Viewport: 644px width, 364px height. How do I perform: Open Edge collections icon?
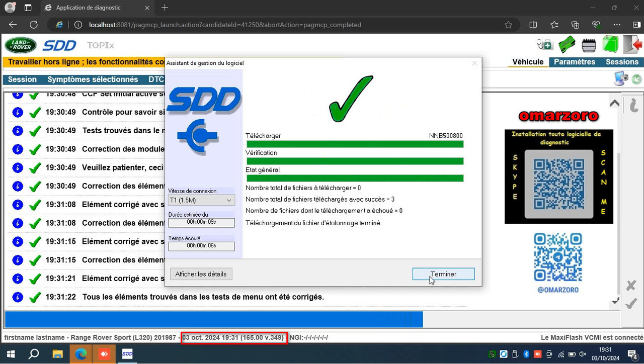point(576,25)
